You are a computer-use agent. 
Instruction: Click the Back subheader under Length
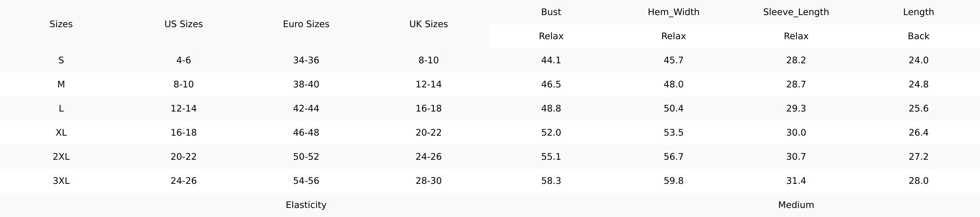click(x=918, y=36)
